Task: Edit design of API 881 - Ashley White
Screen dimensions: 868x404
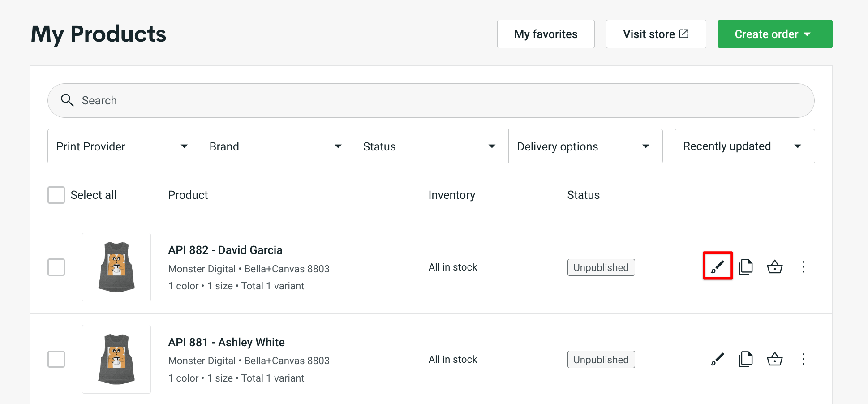Action: pos(718,359)
